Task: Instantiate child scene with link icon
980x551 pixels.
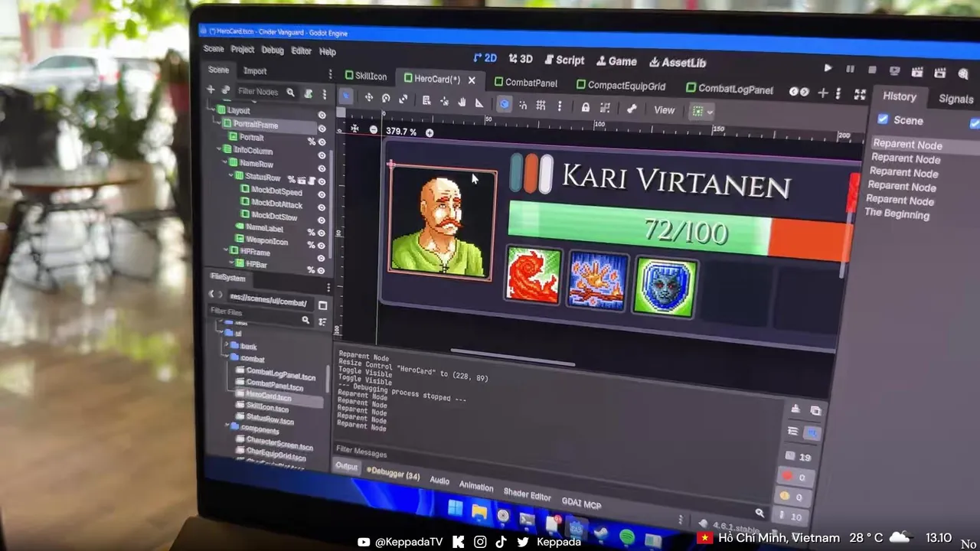Action: coord(225,90)
